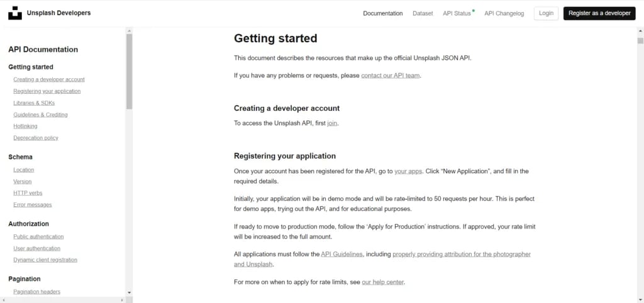Open the Documentation nav item
This screenshot has height=303, width=644.
click(382, 13)
